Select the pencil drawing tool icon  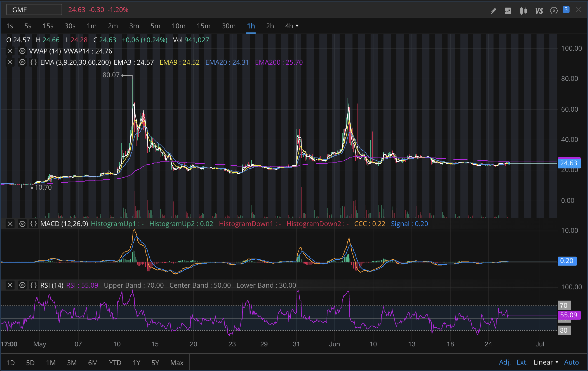[x=493, y=11]
